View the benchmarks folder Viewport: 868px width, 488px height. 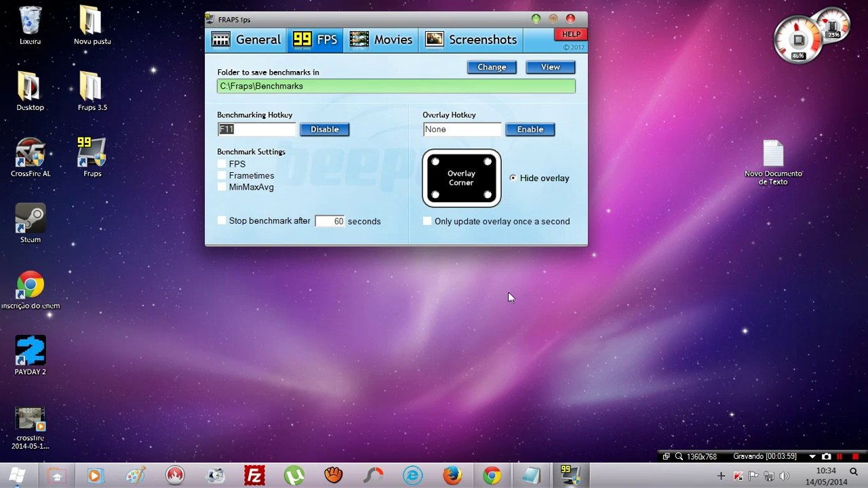(x=551, y=67)
